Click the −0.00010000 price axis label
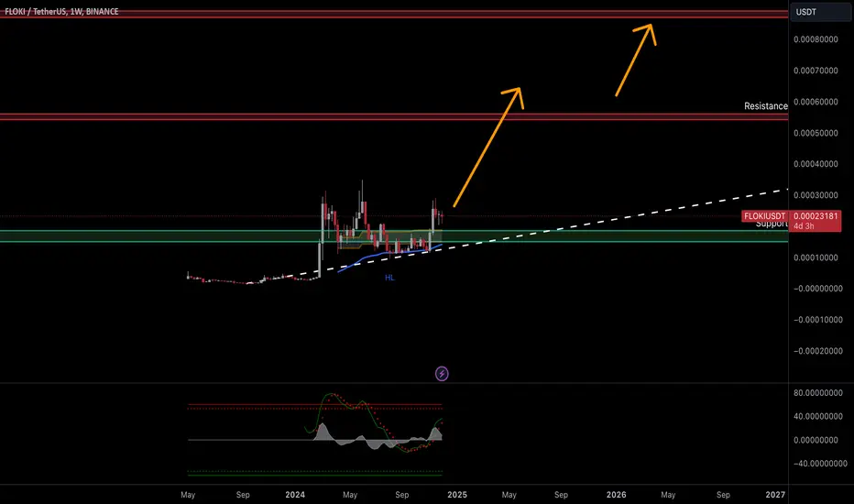Image resolution: width=854 pixels, height=504 pixels. [x=818, y=320]
